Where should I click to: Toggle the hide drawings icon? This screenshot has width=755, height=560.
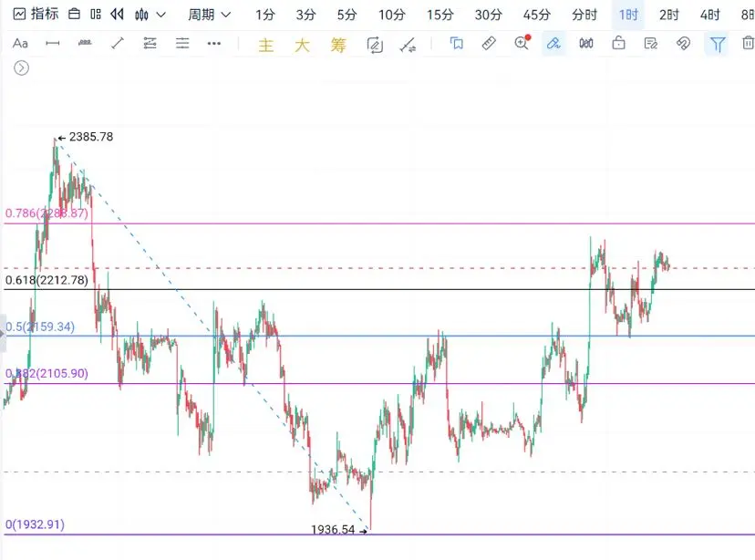click(x=683, y=44)
